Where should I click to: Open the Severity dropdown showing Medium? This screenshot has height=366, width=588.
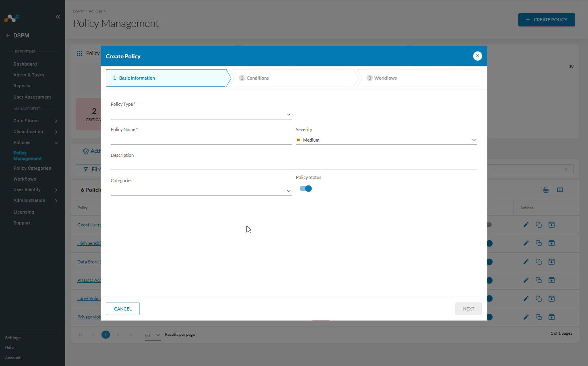click(387, 140)
